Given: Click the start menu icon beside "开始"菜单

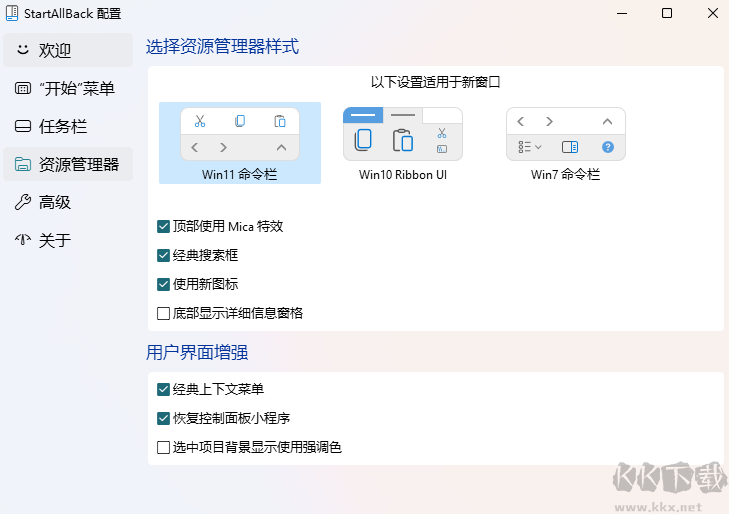Looking at the screenshot, I should [x=22, y=89].
